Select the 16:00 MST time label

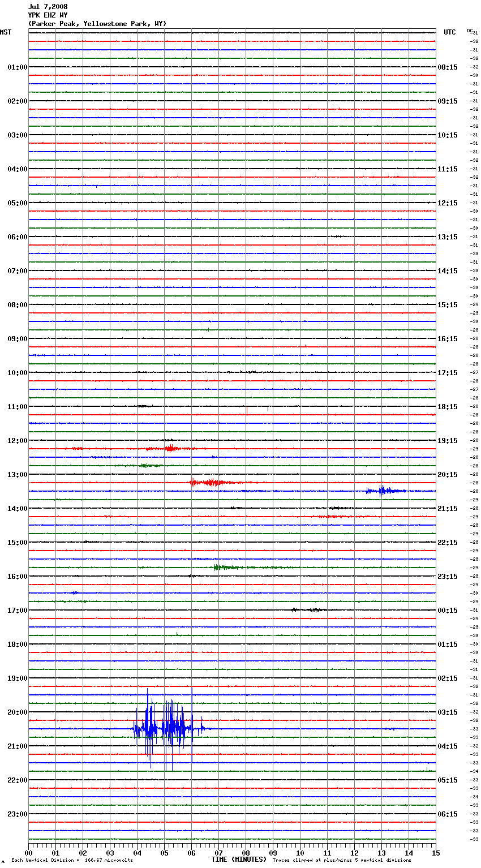tap(18, 577)
